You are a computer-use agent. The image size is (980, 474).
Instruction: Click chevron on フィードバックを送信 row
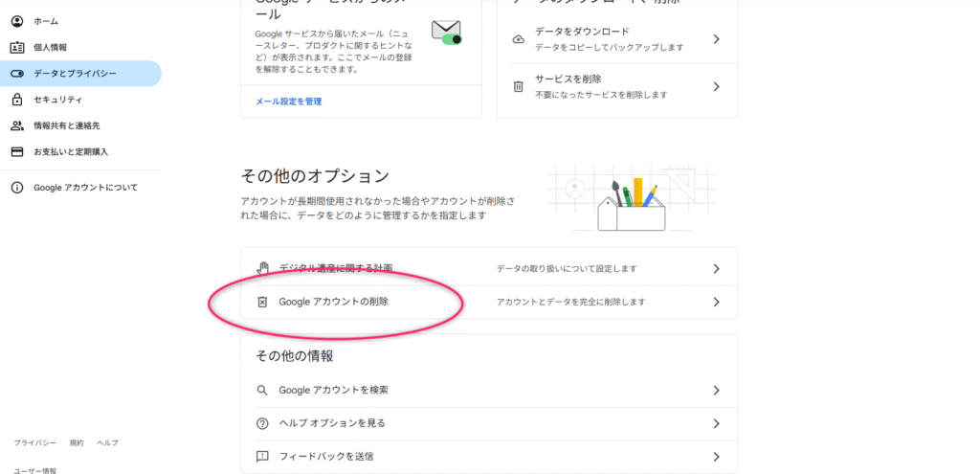717,457
